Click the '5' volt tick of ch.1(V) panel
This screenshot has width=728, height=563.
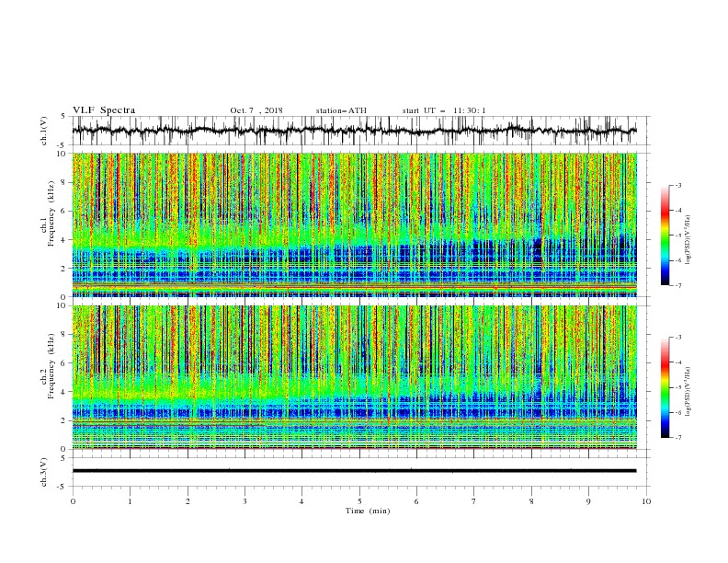click(63, 116)
